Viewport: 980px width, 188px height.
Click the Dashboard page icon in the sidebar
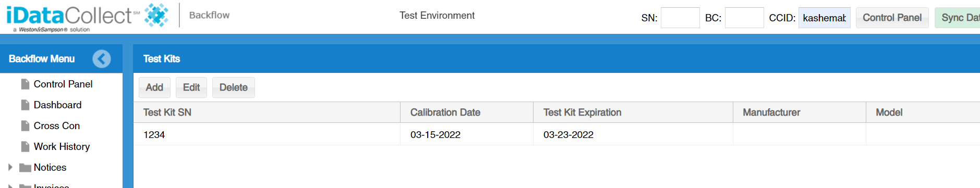(25, 105)
